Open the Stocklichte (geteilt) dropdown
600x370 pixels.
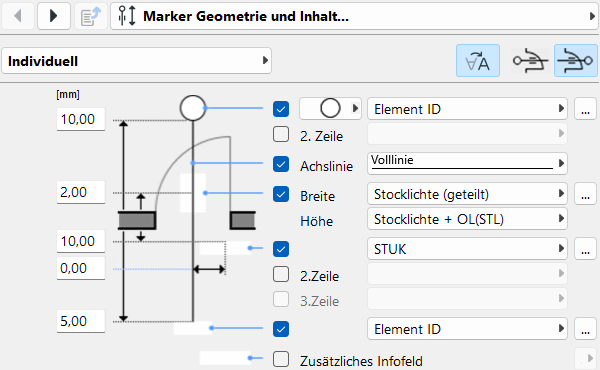click(x=467, y=194)
